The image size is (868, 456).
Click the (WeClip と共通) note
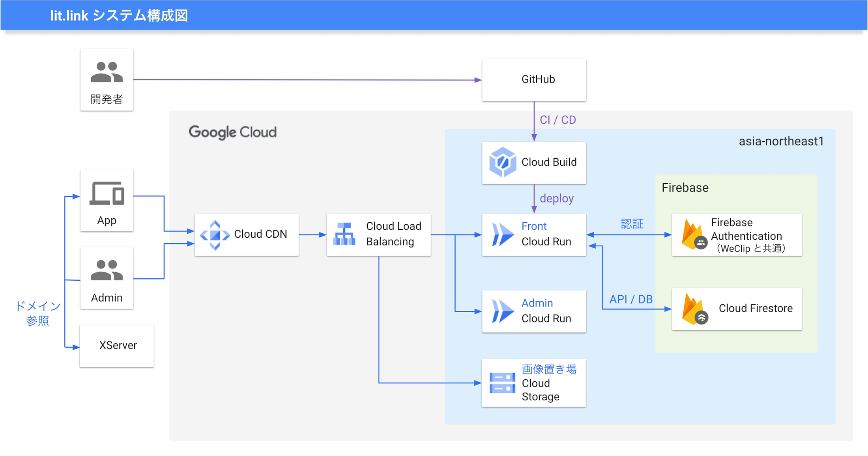tap(751, 248)
